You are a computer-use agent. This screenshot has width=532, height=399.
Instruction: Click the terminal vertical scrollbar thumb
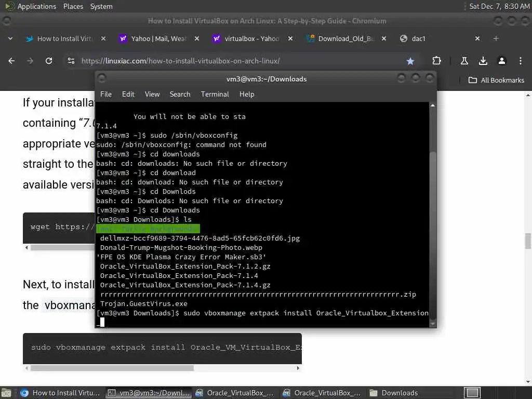(433, 235)
